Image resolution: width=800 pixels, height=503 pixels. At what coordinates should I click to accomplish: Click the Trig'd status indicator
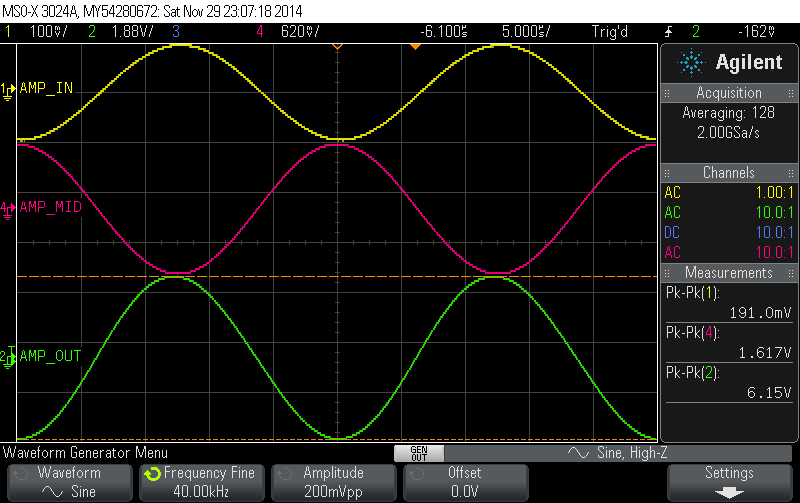610,32
